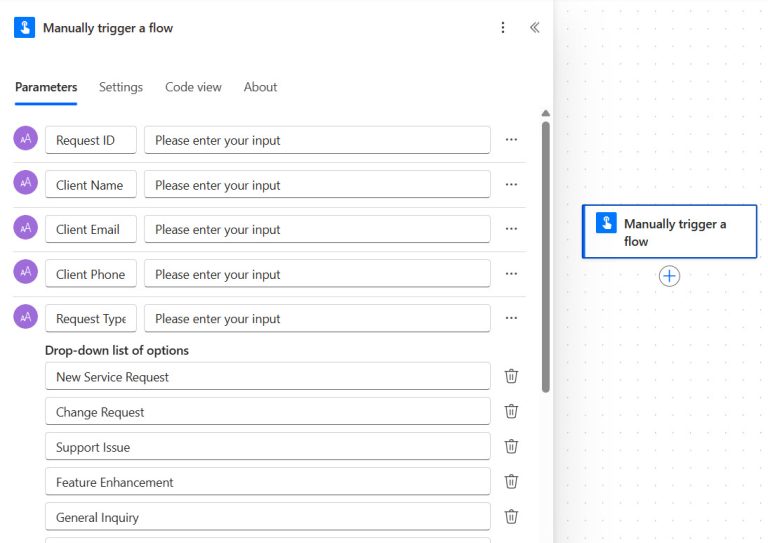Delete the Change Request option

pyautogui.click(x=511, y=411)
